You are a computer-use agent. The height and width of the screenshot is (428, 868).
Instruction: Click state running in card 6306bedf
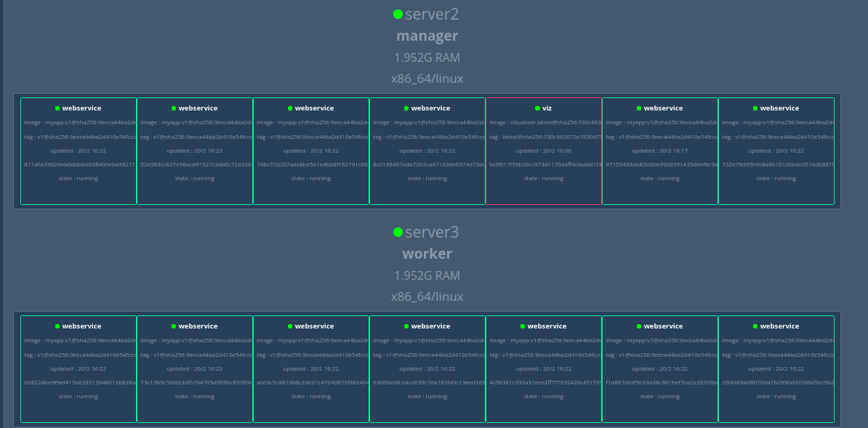(427, 397)
